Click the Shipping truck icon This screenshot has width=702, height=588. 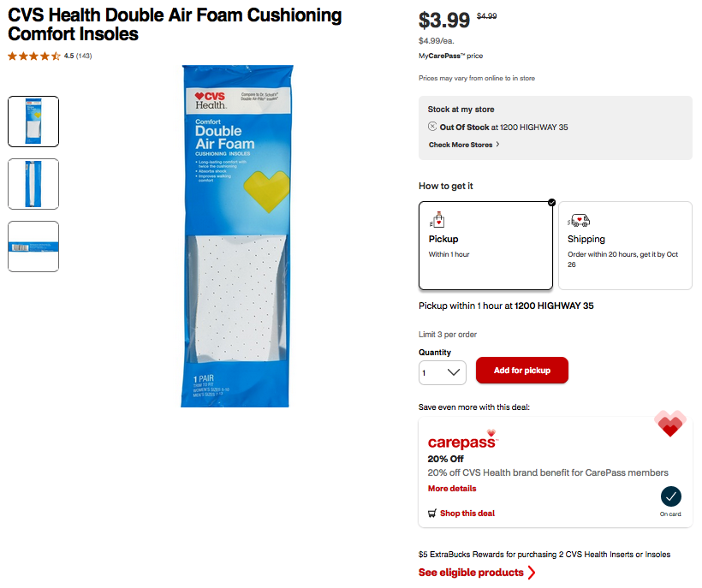click(580, 219)
